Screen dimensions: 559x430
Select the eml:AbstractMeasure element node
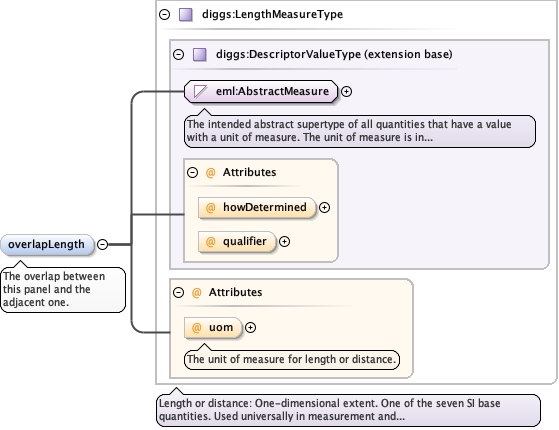[x=261, y=92]
